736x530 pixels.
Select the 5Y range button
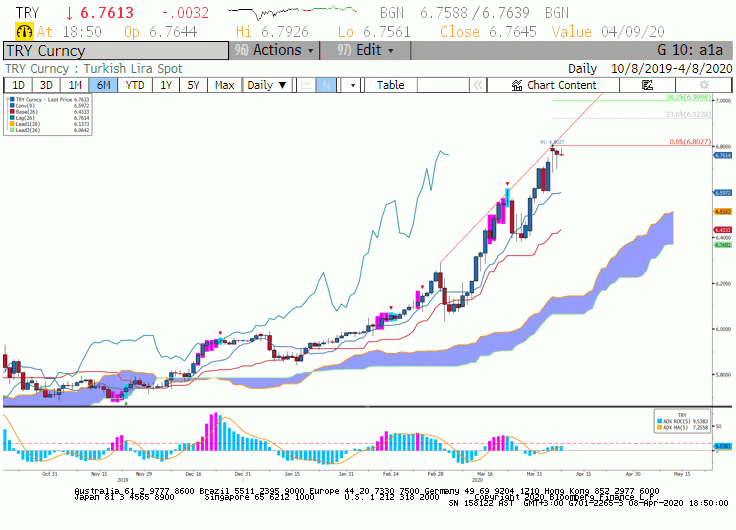click(x=193, y=85)
